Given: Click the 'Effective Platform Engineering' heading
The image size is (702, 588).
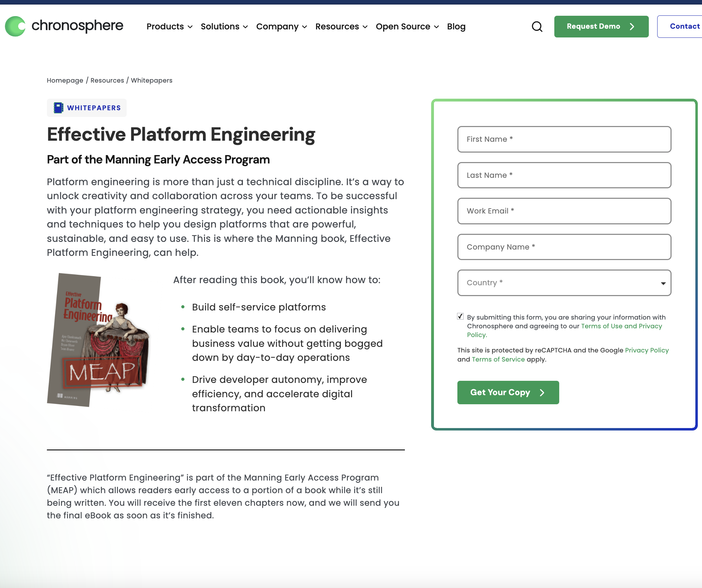Looking at the screenshot, I should click(x=181, y=135).
